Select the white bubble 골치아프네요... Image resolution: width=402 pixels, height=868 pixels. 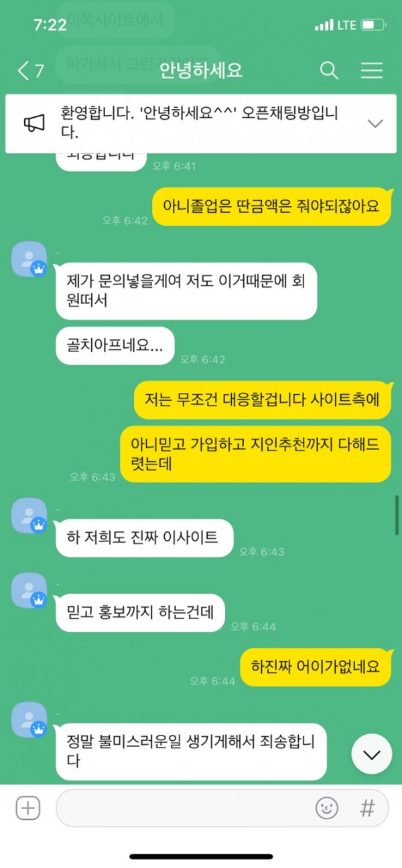[x=115, y=346]
